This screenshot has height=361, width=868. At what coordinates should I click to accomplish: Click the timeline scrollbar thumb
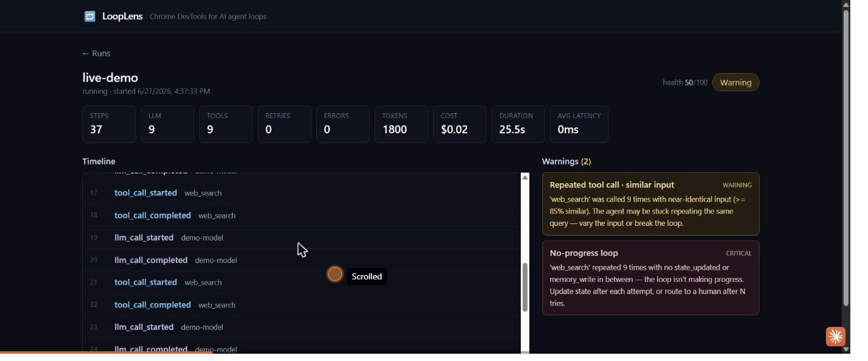(525, 287)
